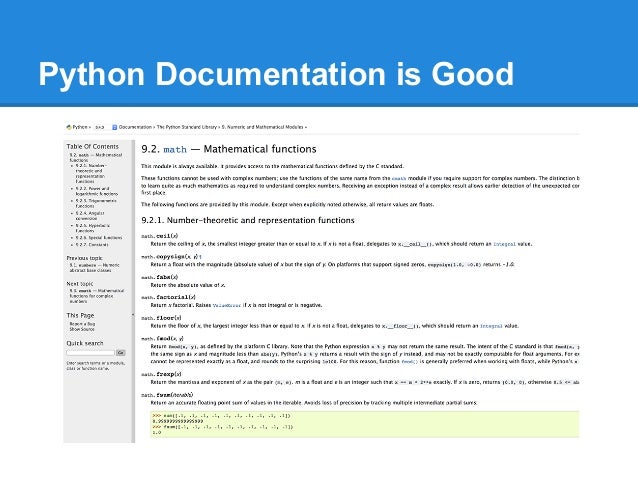Open 9.2 math Mathematical functions contents entry
The height and width of the screenshot is (479, 638).
click(96, 157)
